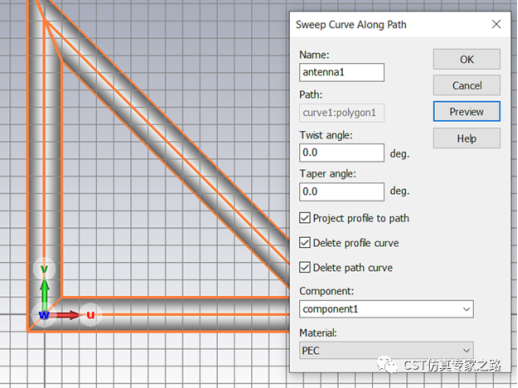Toggle Project profile to path checkbox
This screenshot has height=388, width=518.
[305, 218]
